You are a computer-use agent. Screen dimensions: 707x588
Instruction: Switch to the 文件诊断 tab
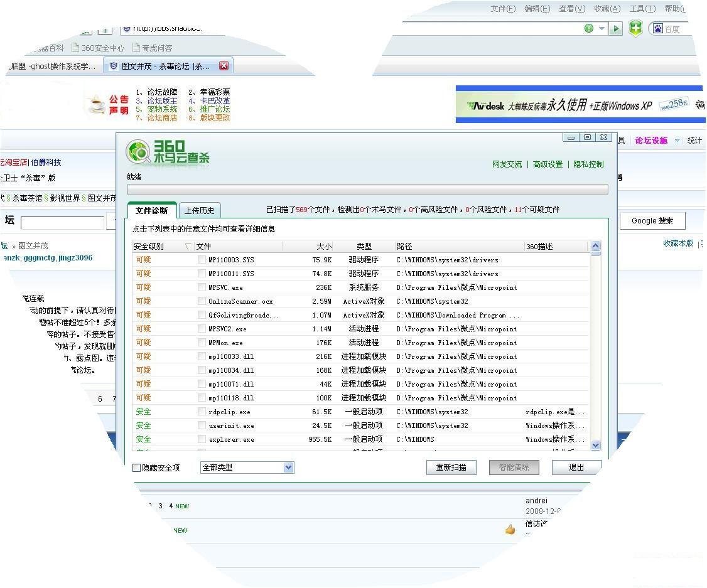[x=151, y=210]
